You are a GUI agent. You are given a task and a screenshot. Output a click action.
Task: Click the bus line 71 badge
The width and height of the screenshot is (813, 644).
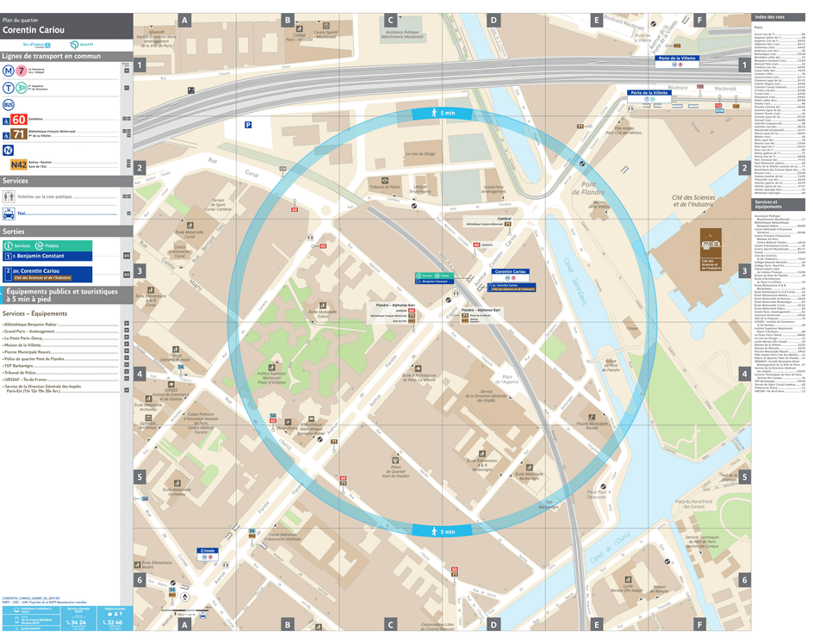[x=17, y=133]
